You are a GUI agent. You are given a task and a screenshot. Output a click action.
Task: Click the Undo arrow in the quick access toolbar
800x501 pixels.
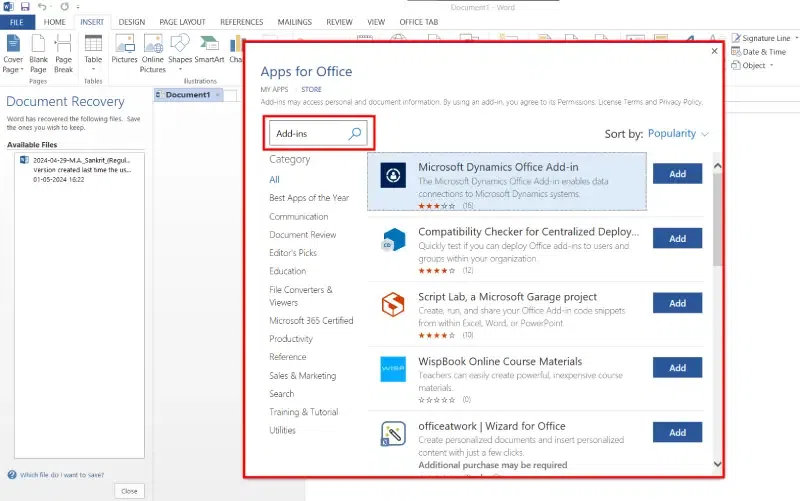click(42, 7)
